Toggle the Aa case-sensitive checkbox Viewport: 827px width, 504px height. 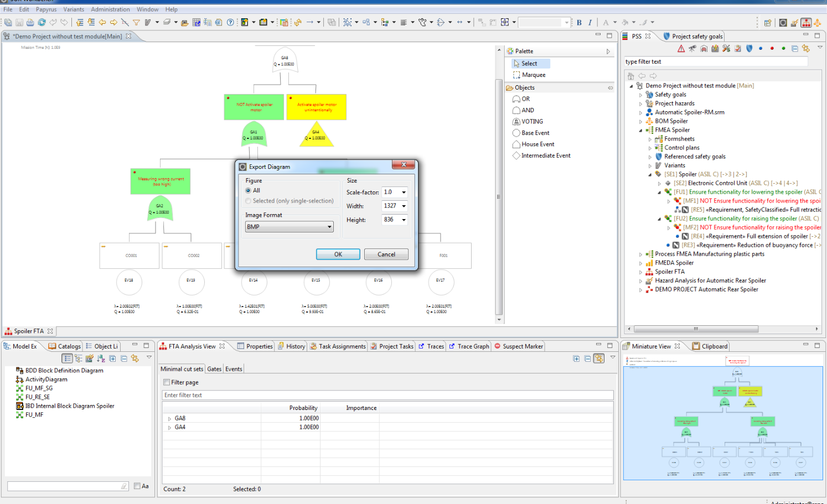137,486
